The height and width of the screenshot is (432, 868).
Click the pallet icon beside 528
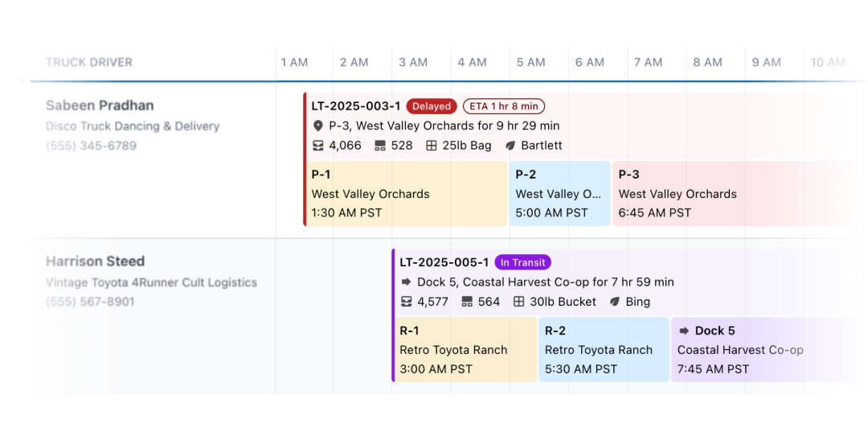pyautogui.click(x=380, y=146)
